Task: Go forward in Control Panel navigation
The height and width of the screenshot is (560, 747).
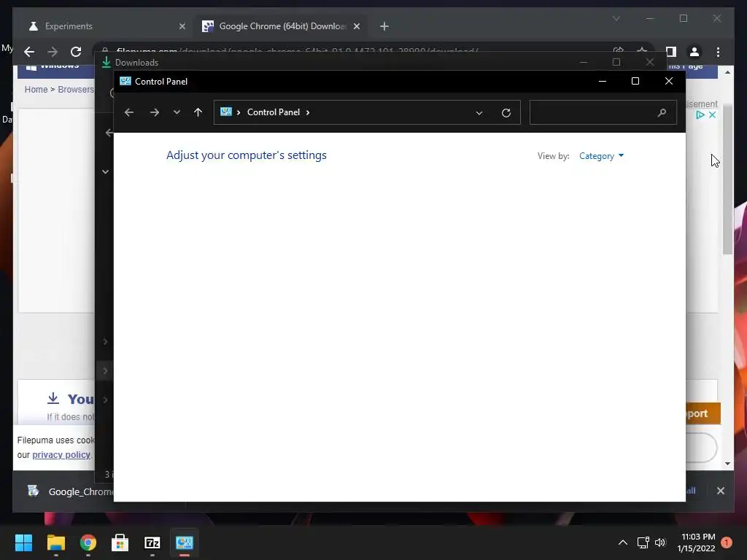Action: [155, 112]
